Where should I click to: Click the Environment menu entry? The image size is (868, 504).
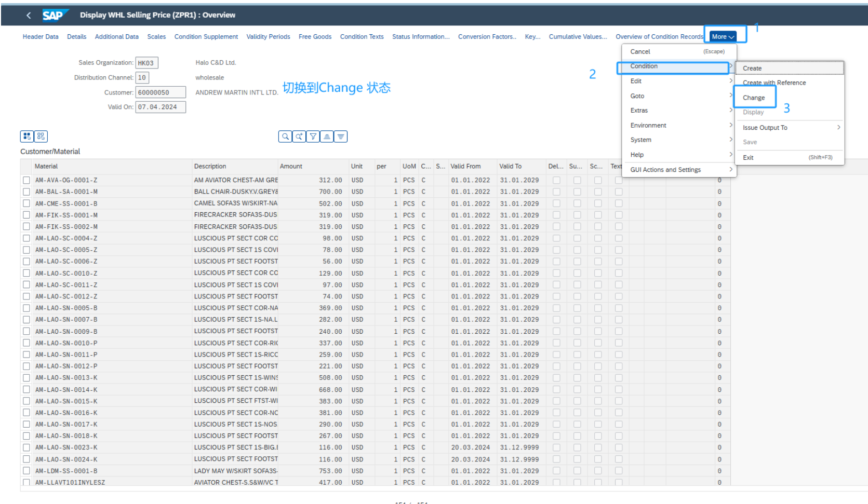[x=648, y=126]
